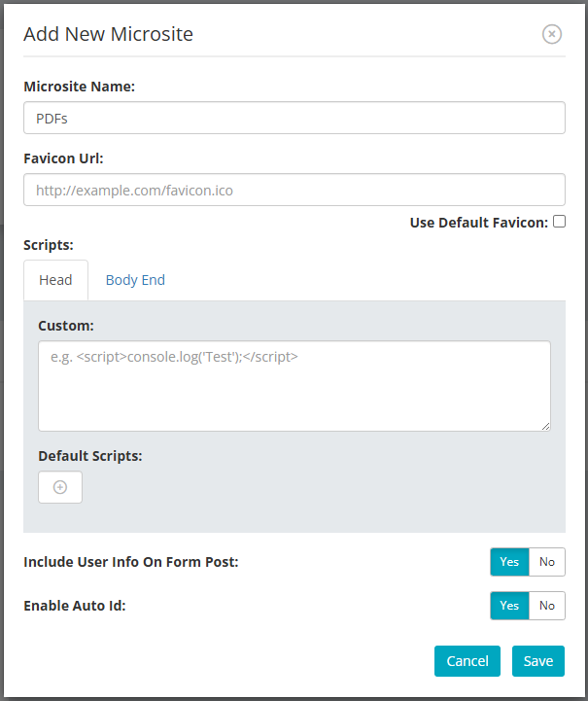Set Include User Info to Yes
This screenshot has height=701, width=588.
click(x=509, y=562)
